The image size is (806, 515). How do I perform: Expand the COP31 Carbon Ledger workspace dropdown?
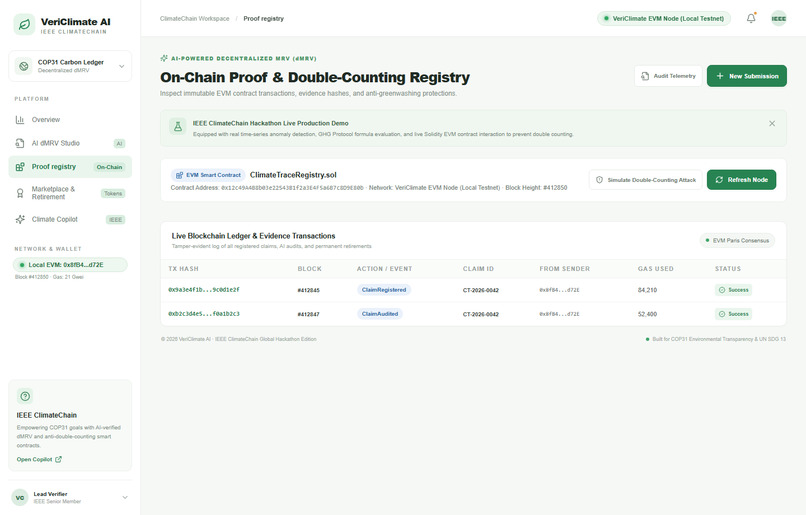click(x=122, y=66)
